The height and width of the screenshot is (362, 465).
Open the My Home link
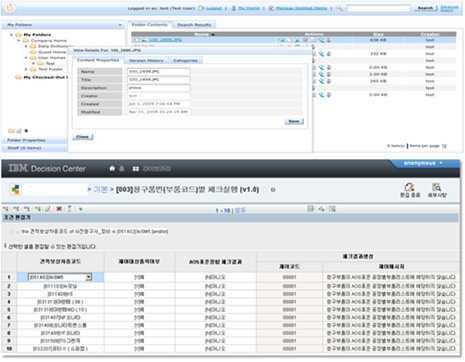pos(249,8)
